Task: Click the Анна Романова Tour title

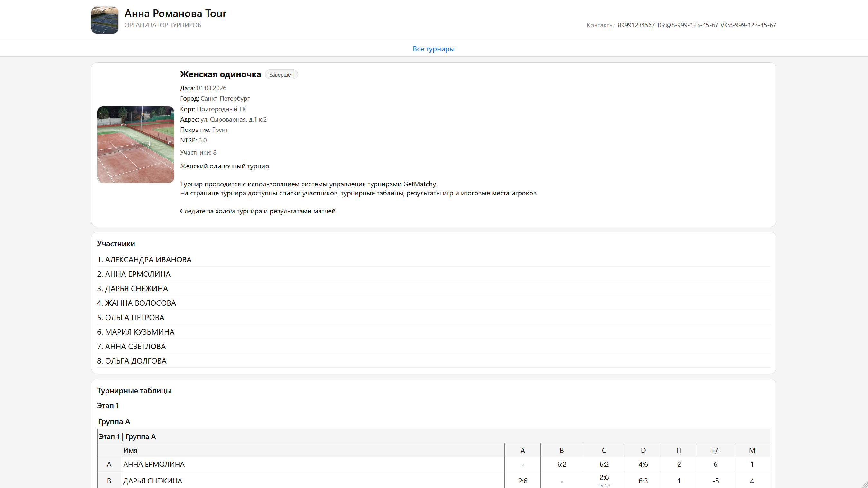Action: coord(175,14)
